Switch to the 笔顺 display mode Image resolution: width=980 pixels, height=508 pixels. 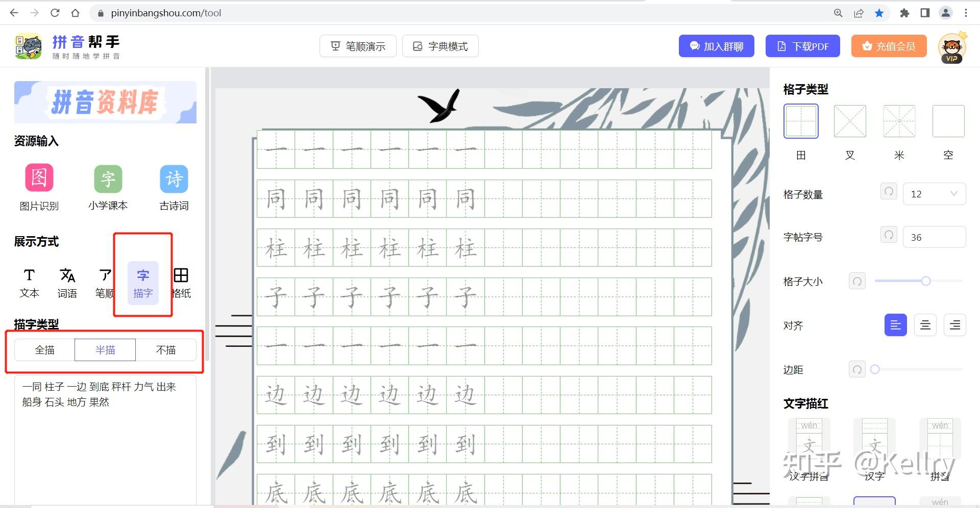[104, 283]
